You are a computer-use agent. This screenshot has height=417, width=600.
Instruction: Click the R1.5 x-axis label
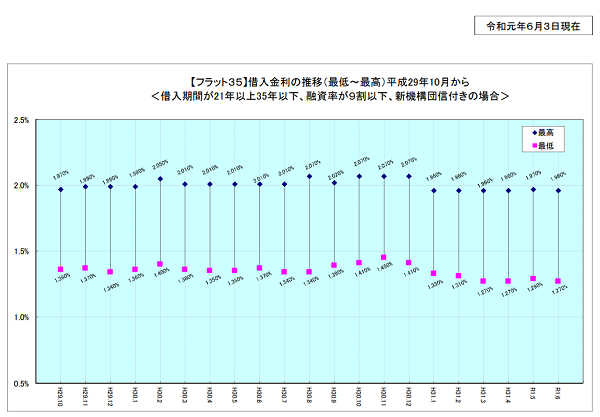pos(533,394)
